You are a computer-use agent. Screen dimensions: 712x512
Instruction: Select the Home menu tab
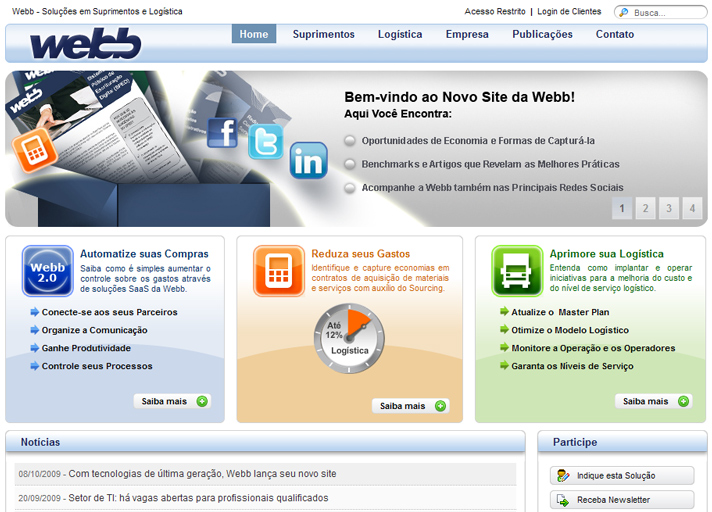click(x=254, y=34)
